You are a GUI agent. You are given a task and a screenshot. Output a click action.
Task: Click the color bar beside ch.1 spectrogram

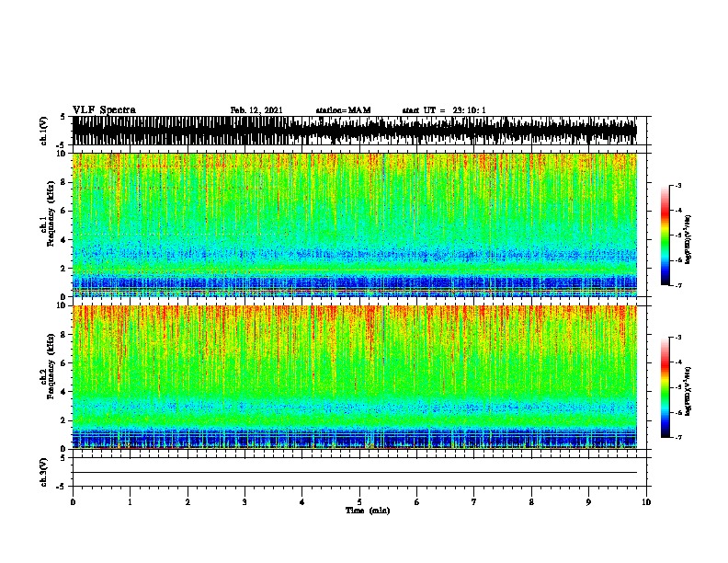pyautogui.click(x=665, y=236)
